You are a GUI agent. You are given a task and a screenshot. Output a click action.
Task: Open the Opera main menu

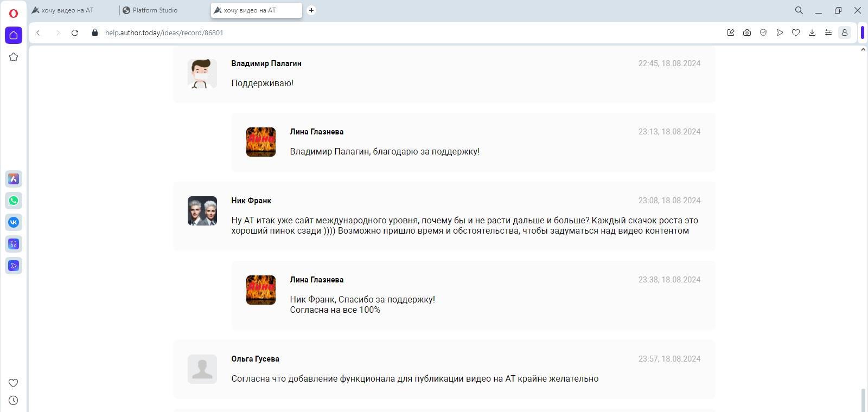[14, 13]
